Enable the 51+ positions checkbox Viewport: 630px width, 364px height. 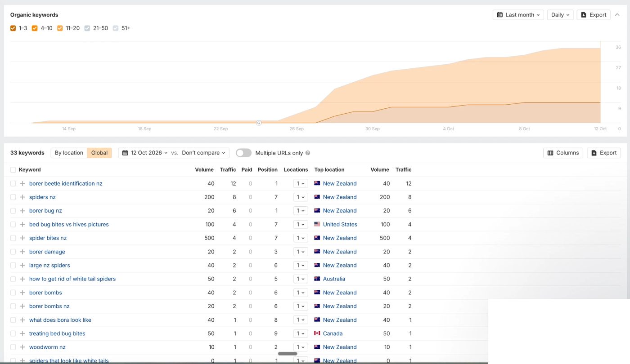coord(116,28)
